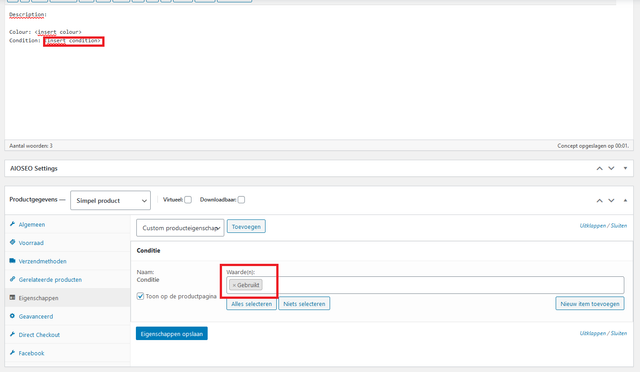This screenshot has height=372, width=640.
Task: Move AIOSEO Settings panel down
Action: (611, 168)
